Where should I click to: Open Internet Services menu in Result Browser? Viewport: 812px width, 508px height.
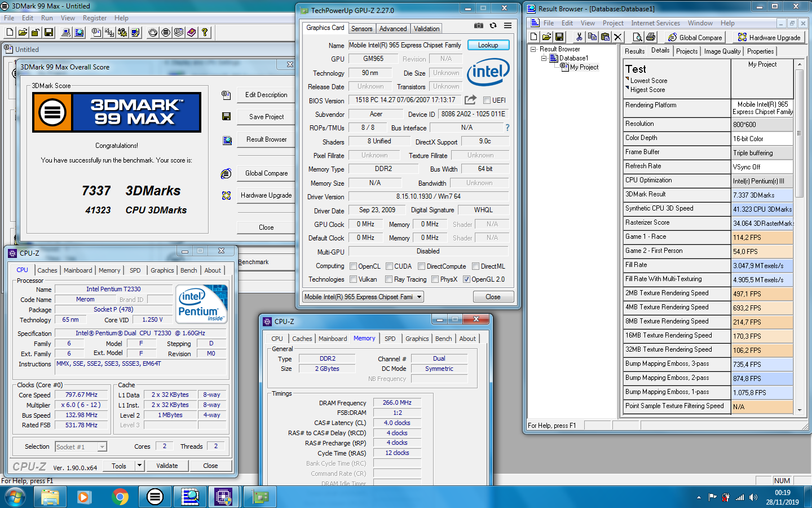coord(655,23)
